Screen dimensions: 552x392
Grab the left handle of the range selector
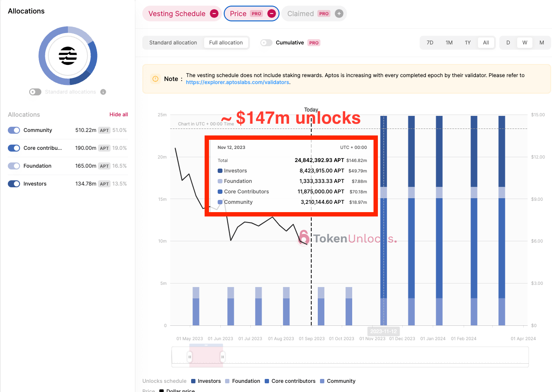click(190, 357)
